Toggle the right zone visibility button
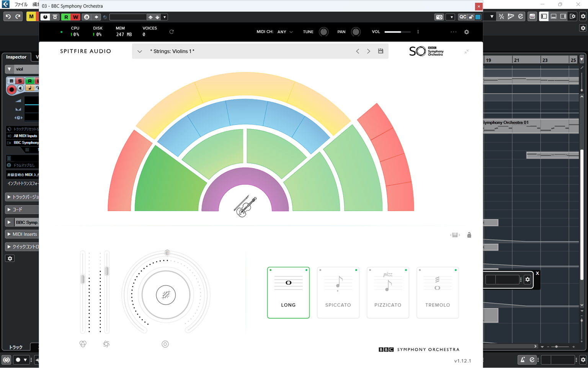The height and width of the screenshot is (368, 588). (x=563, y=16)
